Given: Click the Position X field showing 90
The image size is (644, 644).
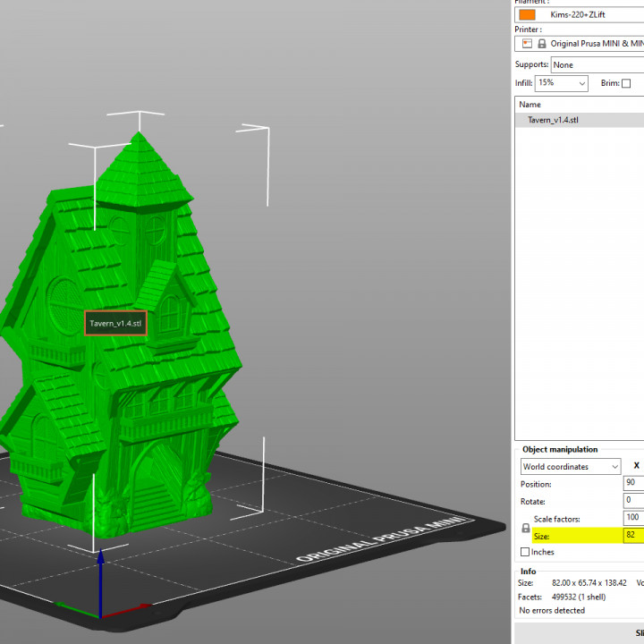Looking at the screenshot, I should (x=633, y=483).
